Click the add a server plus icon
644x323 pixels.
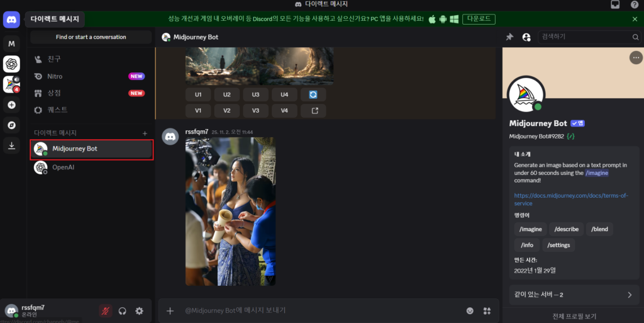pyautogui.click(x=11, y=105)
